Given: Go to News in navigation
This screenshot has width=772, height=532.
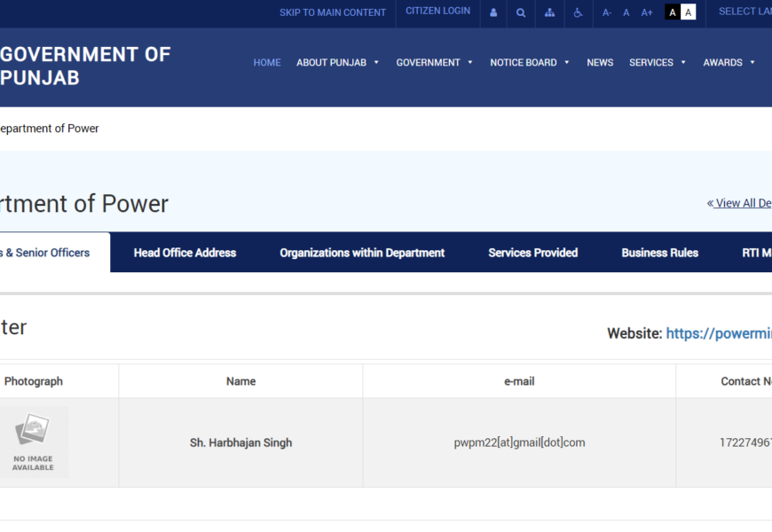Looking at the screenshot, I should click(600, 63).
